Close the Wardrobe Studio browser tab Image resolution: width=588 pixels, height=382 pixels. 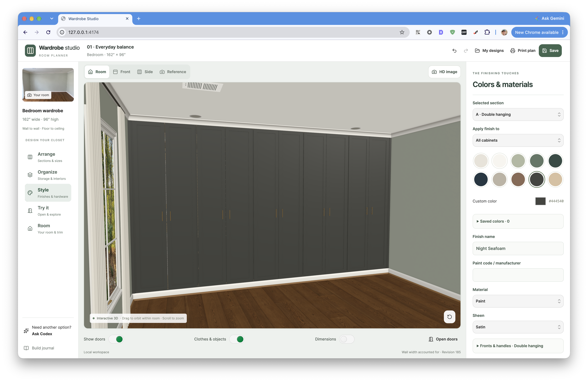127,19
